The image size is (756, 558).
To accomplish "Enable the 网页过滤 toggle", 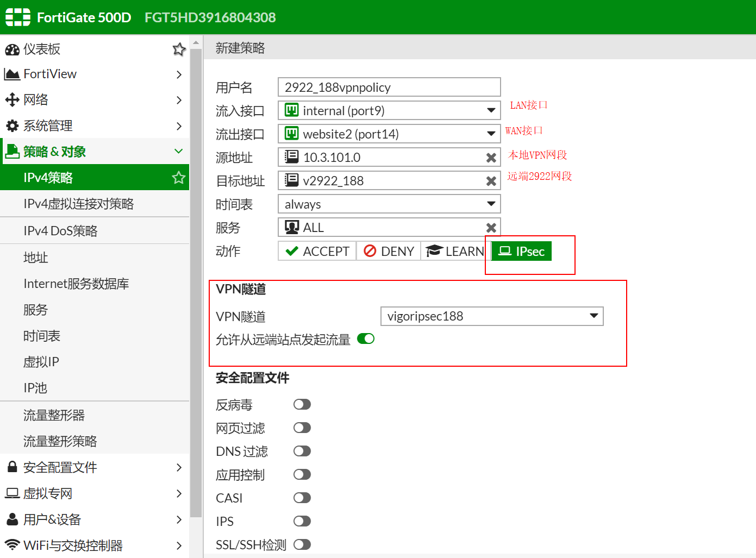I will coord(302,428).
